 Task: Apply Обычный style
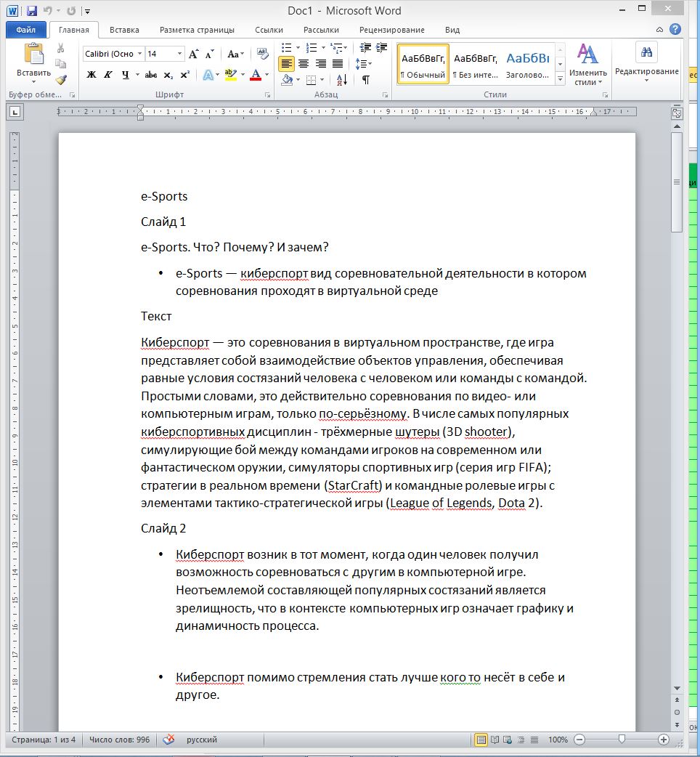coord(423,64)
